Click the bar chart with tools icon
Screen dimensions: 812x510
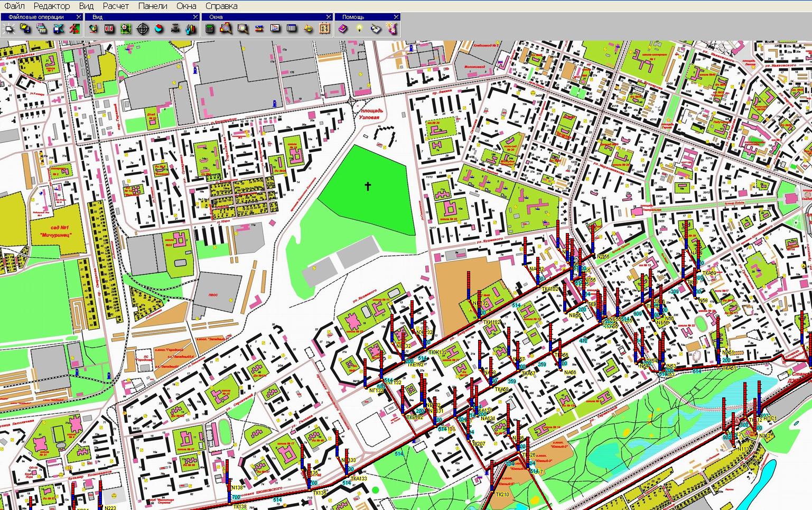(x=191, y=29)
